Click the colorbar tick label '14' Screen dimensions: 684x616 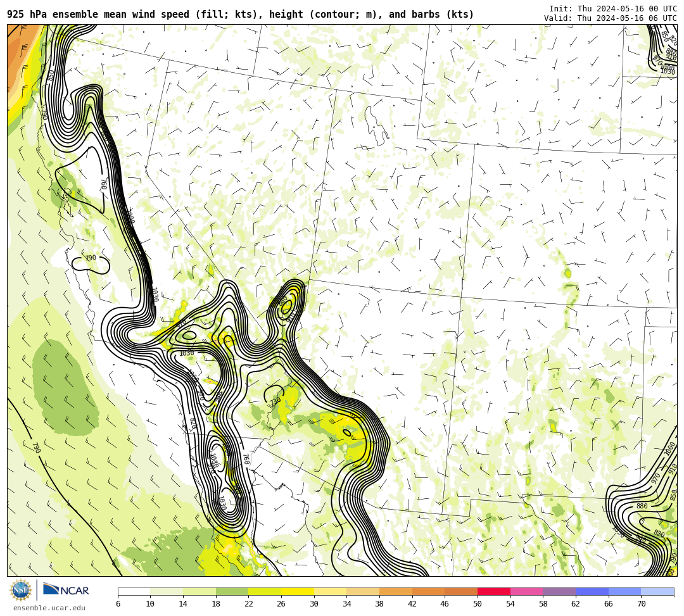tap(183, 604)
